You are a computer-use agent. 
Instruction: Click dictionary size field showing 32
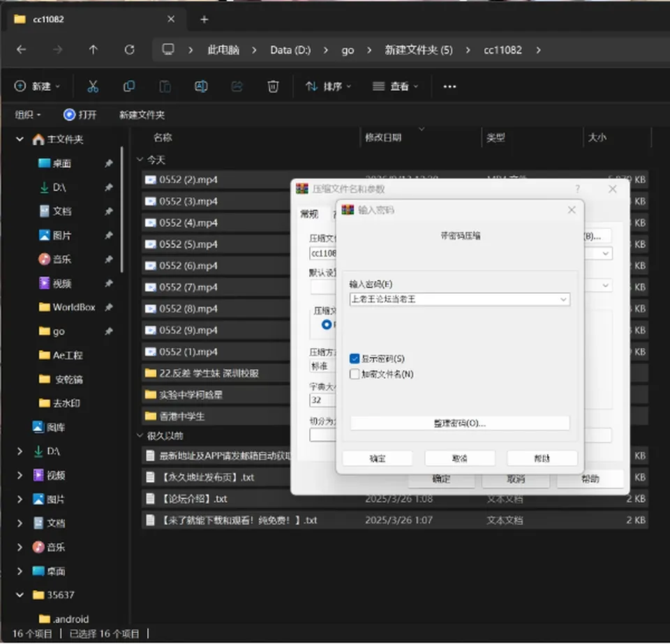(322, 400)
